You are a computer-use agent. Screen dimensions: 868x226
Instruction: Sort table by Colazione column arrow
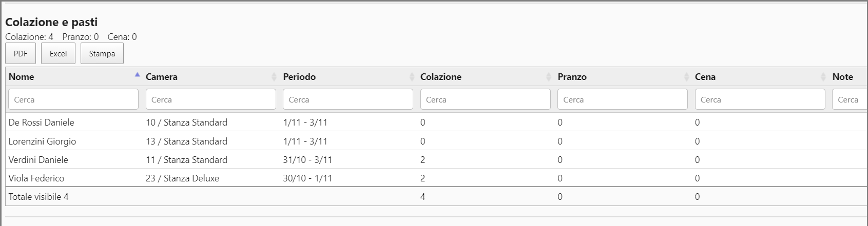point(549,77)
